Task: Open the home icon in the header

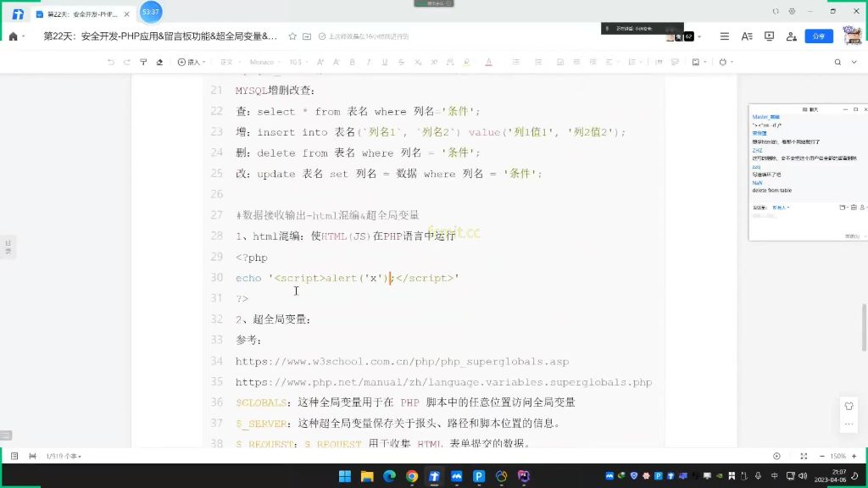Action: [x=14, y=36]
